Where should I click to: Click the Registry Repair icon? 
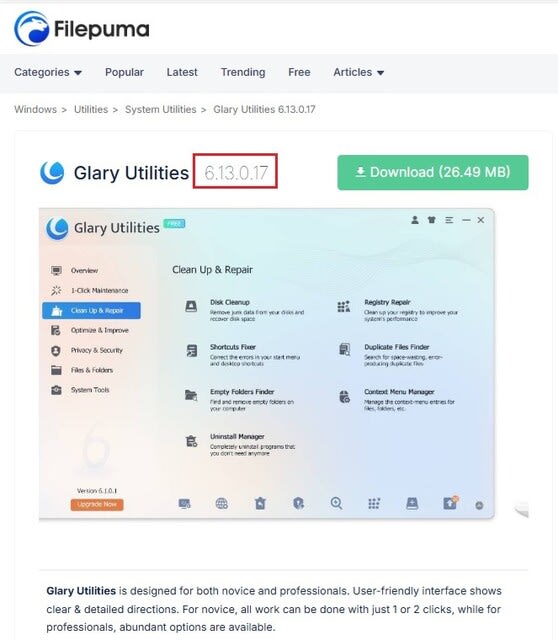pos(344,306)
